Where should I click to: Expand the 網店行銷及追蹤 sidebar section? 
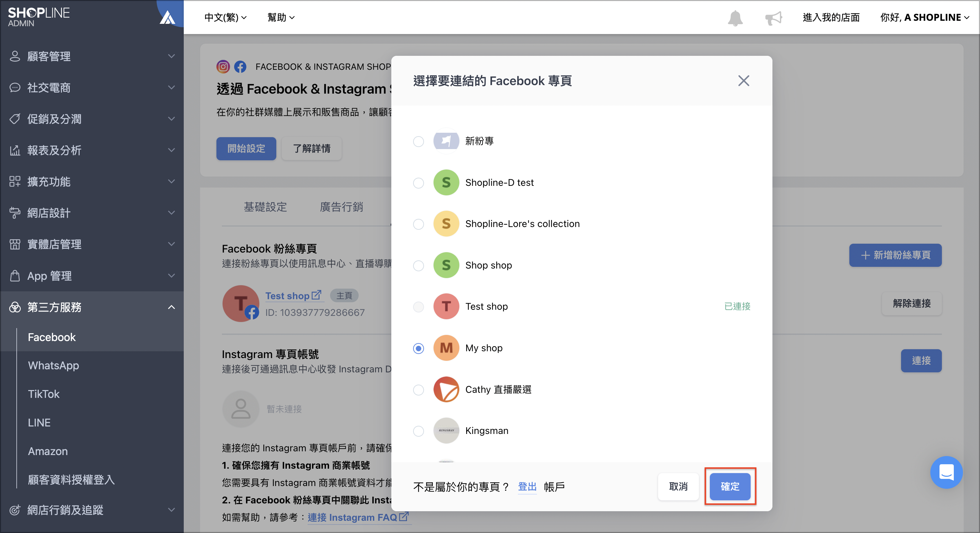[92, 510]
